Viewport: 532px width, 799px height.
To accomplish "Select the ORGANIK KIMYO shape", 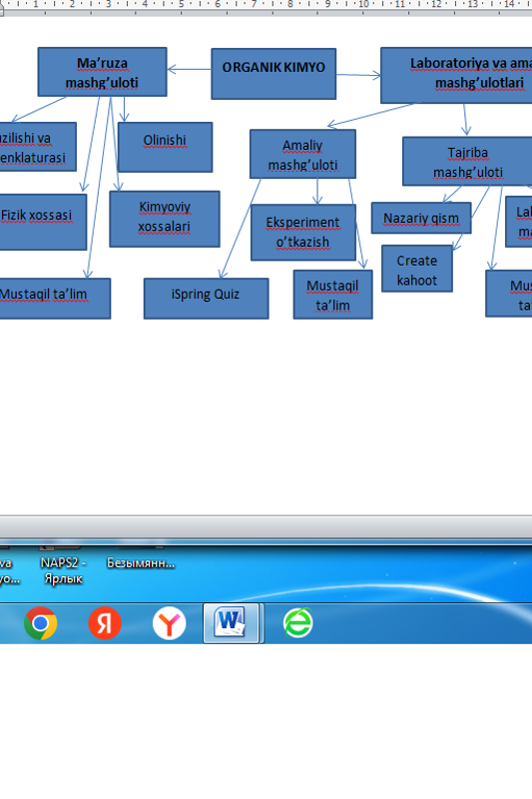I will pos(273,74).
